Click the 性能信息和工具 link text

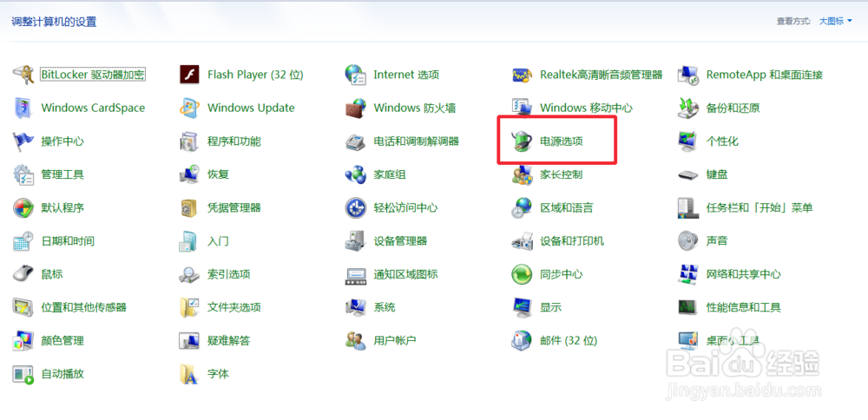pyautogui.click(x=744, y=307)
